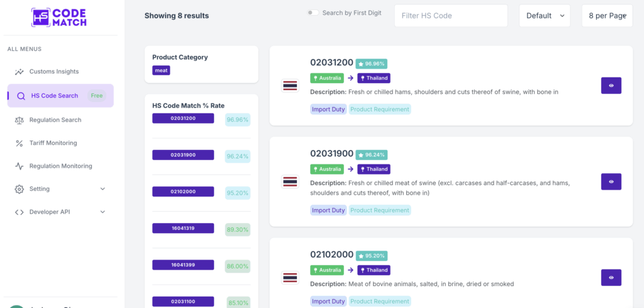The width and height of the screenshot is (644, 308).
Task: View details with eye button for 02031900
Action: (611, 181)
